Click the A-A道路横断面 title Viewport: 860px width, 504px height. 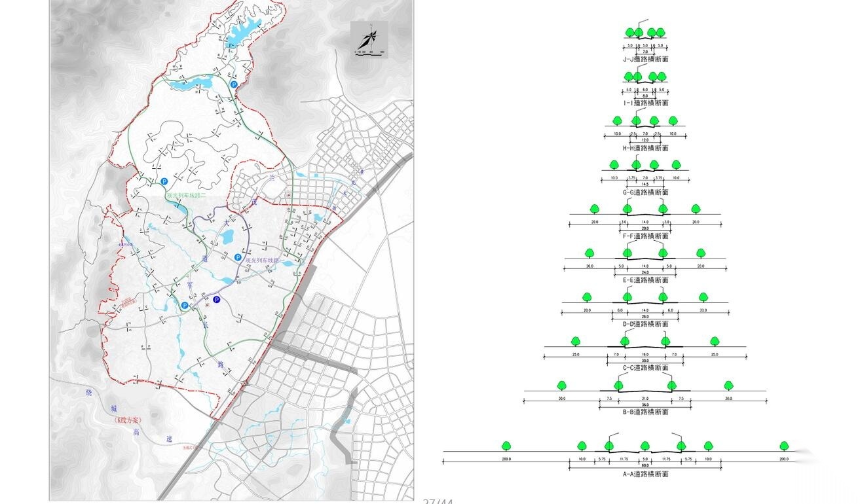[x=645, y=474]
